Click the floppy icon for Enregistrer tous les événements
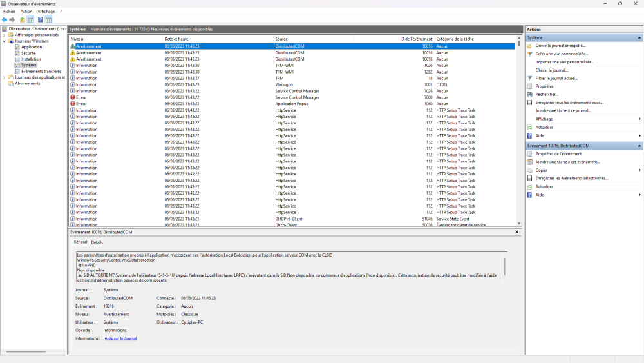This screenshot has height=363, width=644. (x=529, y=103)
